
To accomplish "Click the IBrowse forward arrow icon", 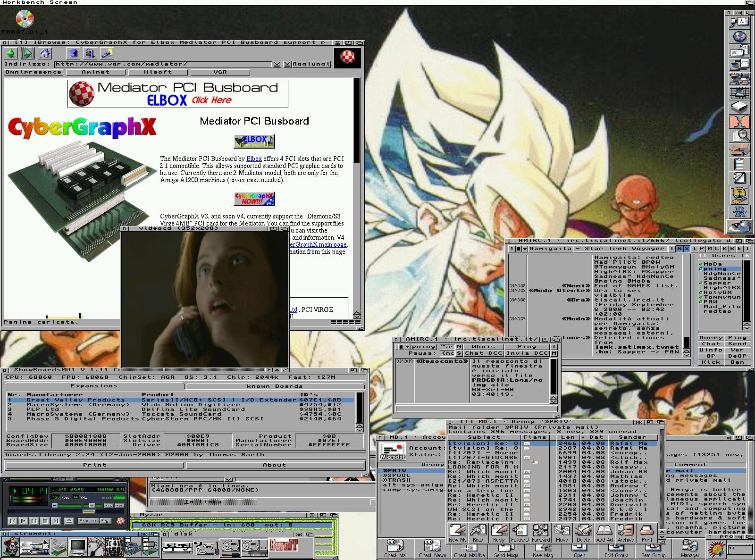I will (x=28, y=53).
